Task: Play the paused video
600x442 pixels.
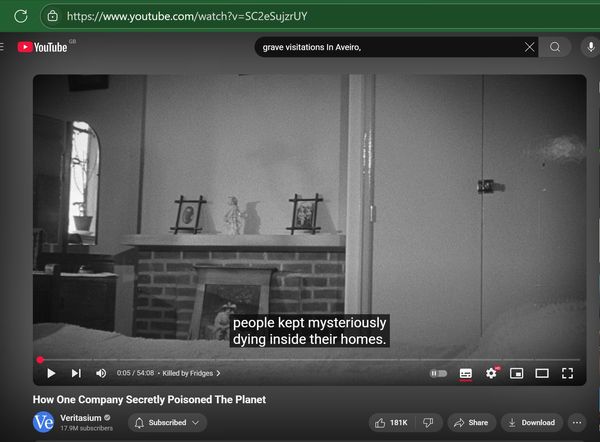Action: (51, 373)
